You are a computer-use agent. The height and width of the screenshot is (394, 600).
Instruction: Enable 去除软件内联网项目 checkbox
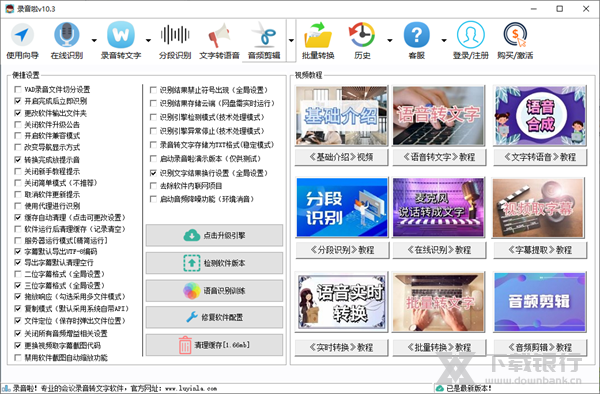point(153,186)
